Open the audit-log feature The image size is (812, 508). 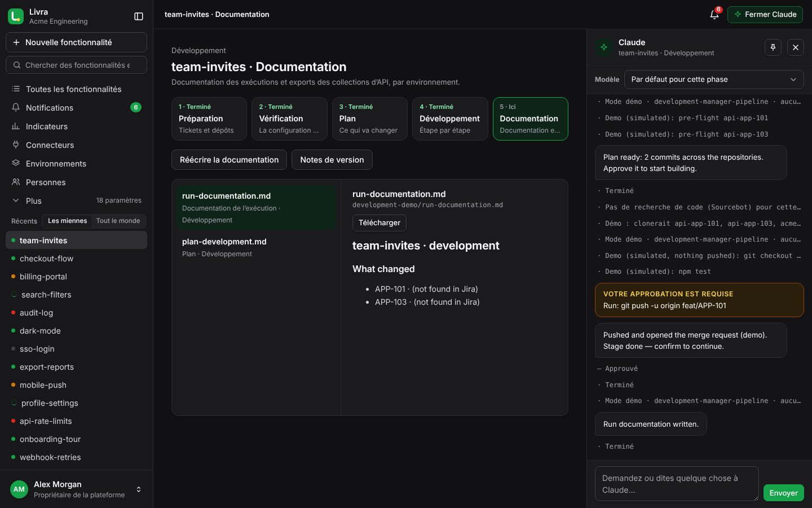76,313
